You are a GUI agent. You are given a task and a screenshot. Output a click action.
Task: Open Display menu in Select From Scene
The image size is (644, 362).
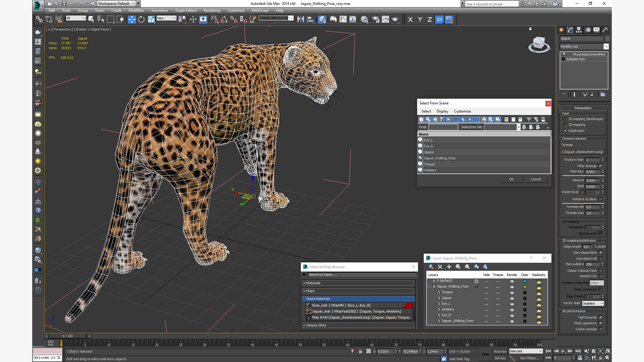point(442,111)
